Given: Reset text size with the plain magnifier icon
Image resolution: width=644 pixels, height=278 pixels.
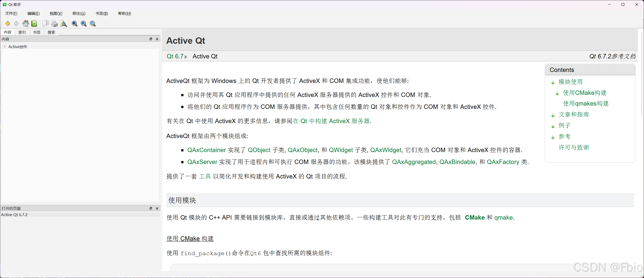Looking at the screenshot, I should click(93, 24).
